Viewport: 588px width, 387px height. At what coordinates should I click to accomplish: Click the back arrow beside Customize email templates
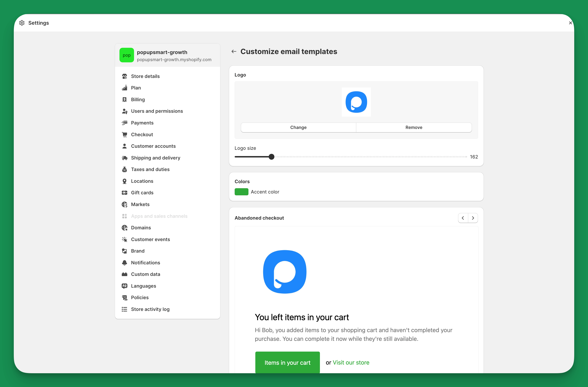[x=234, y=51]
